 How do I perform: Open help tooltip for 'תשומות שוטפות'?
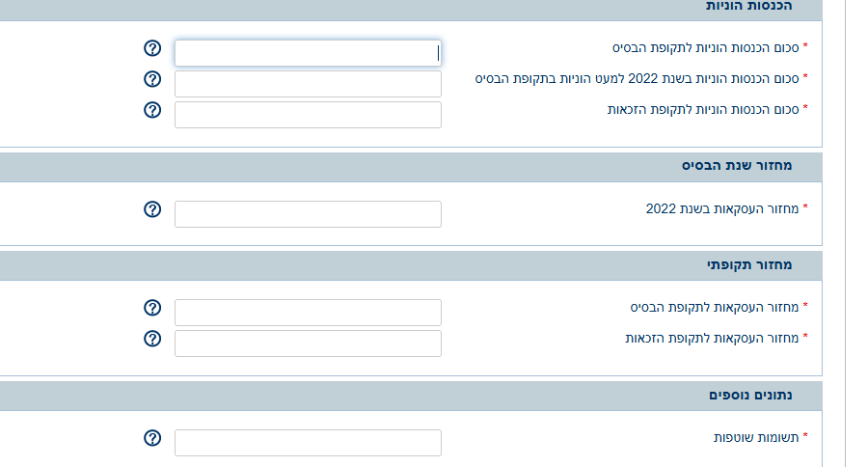tap(151, 438)
